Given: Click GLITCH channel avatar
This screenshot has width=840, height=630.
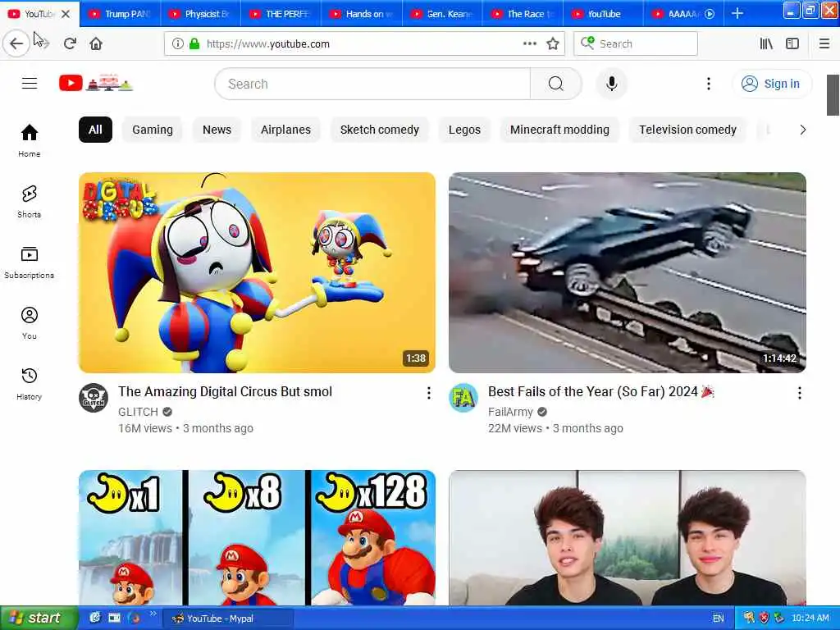Looking at the screenshot, I should click(x=94, y=398).
